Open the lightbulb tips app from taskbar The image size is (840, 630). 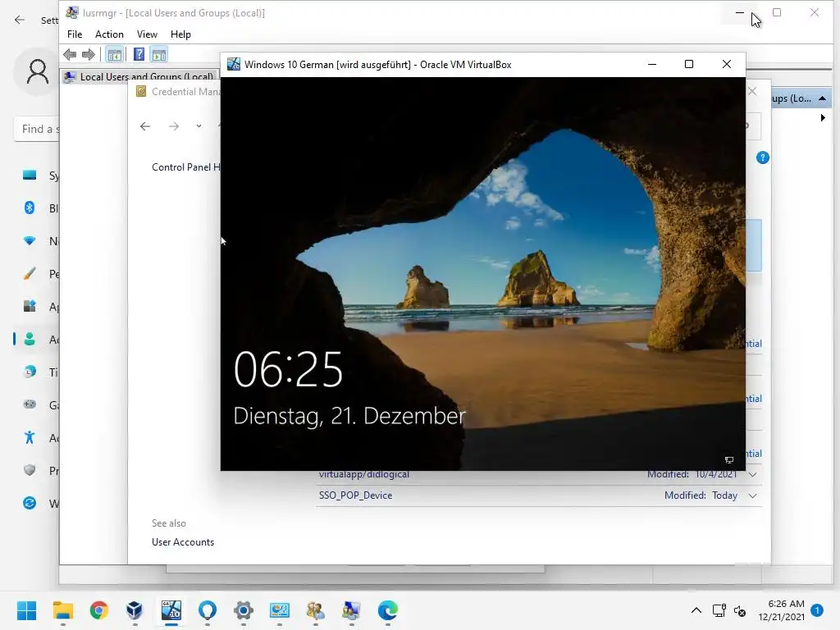pos(208,610)
